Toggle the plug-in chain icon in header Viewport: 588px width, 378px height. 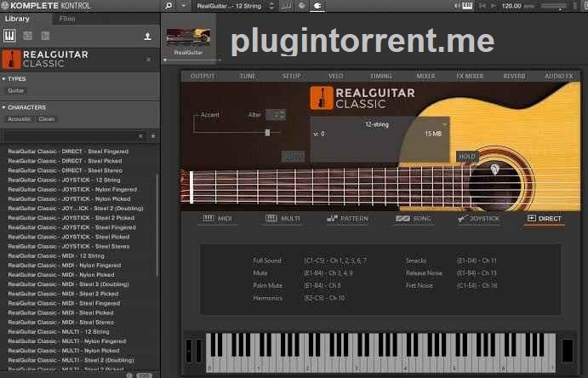tap(302, 6)
